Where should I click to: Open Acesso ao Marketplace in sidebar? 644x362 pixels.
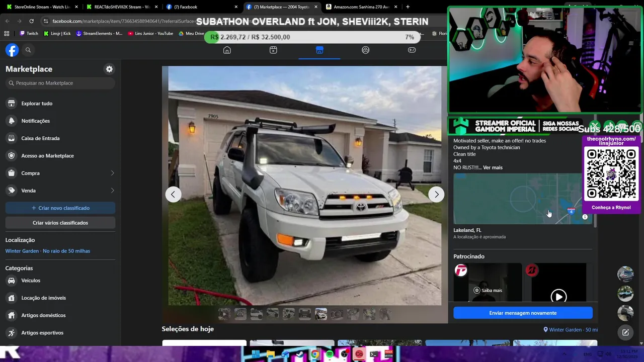(60, 156)
